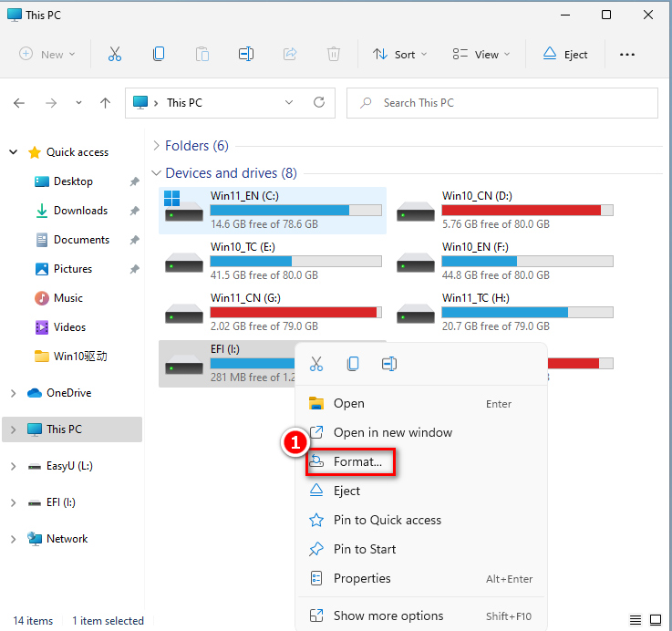This screenshot has height=631, width=672.
Task: Choose Eject from the context menu
Action: point(421,491)
